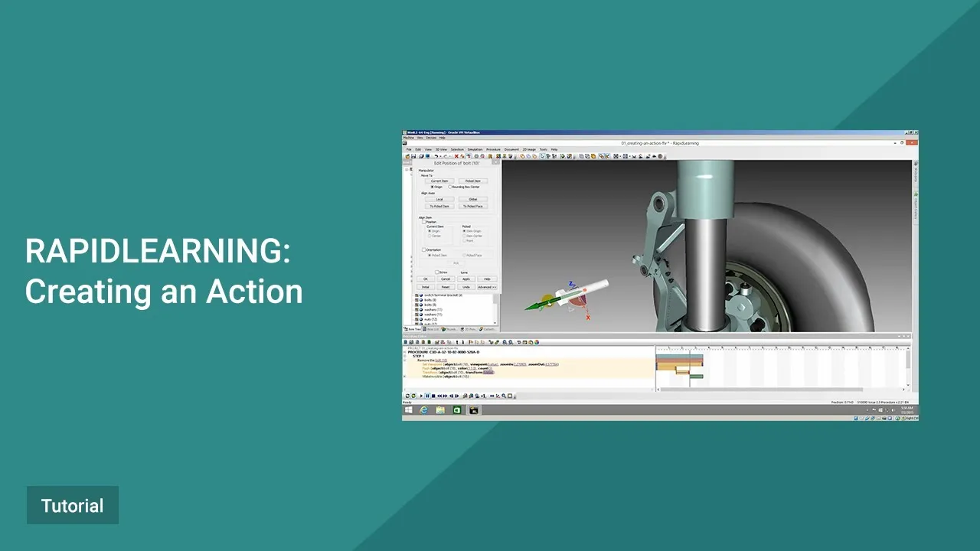
Task: Open File Explorer from the taskbar
Action: point(440,410)
